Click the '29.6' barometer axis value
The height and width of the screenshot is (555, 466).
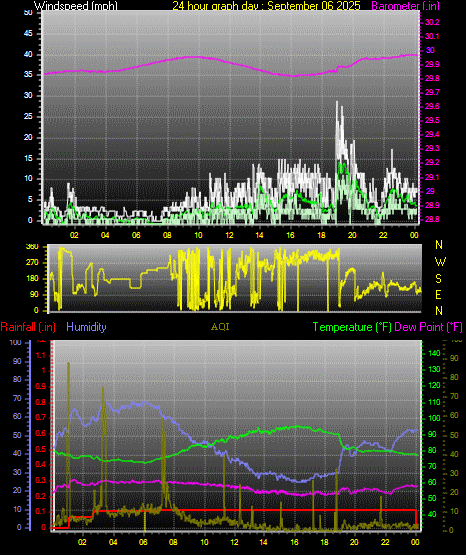click(432, 107)
